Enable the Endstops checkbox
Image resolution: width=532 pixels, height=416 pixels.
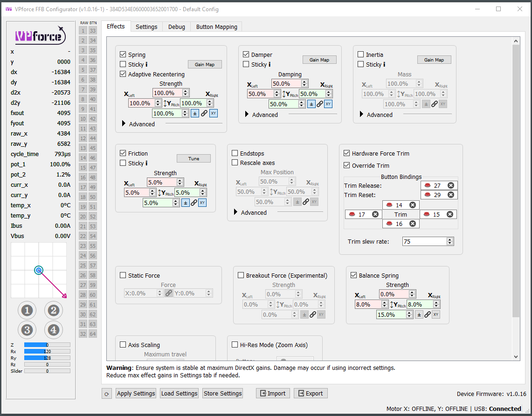click(235, 153)
